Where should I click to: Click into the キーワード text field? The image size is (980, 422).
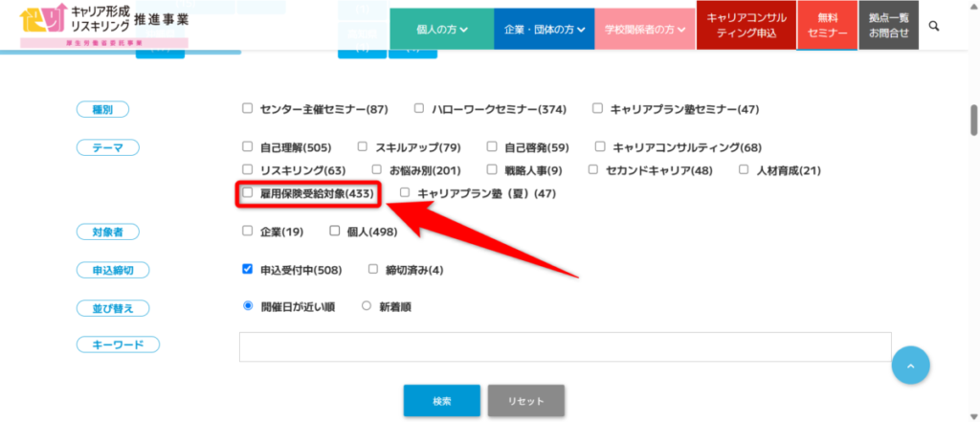pos(565,347)
